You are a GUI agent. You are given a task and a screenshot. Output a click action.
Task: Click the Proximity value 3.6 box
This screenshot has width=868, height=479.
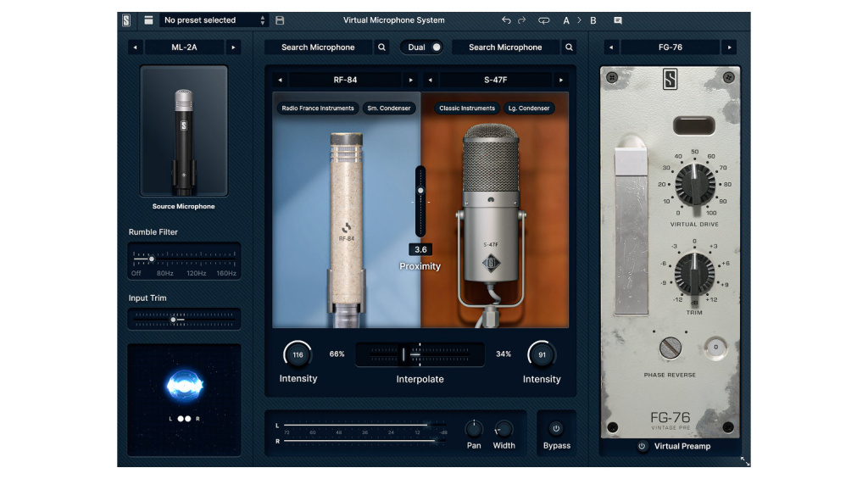pyautogui.click(x=420, y=250)
